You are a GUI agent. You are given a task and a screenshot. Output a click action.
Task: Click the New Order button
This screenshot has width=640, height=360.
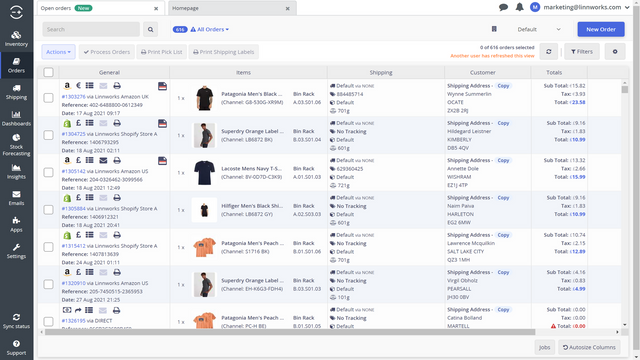601,29
